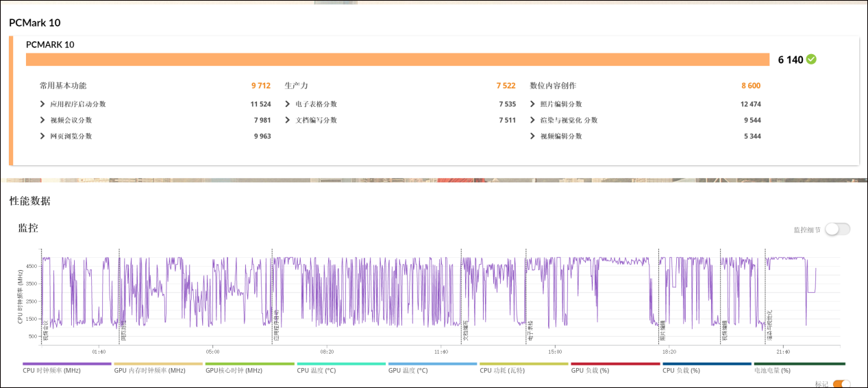This screenshot has height=388, width=868.
Task: Click the orange PCMark 10 score bar
Action: [x=397, y=60]
